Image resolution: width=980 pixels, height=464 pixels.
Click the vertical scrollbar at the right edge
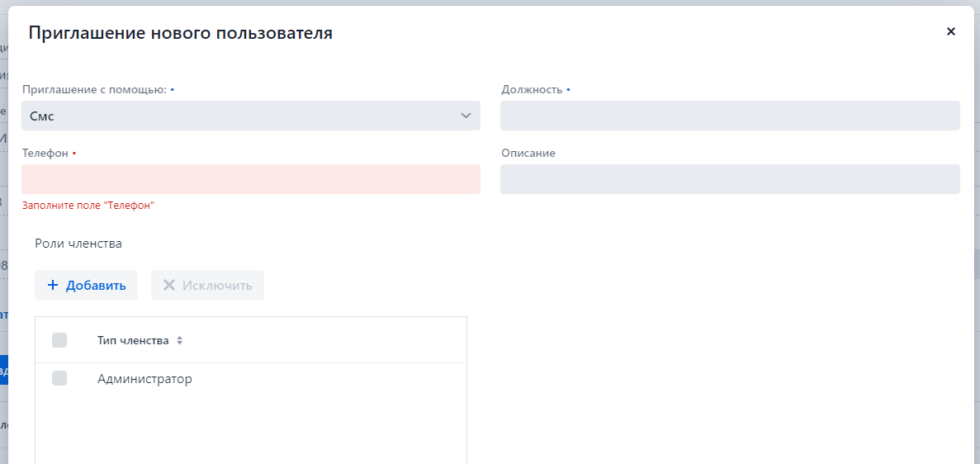976,264
